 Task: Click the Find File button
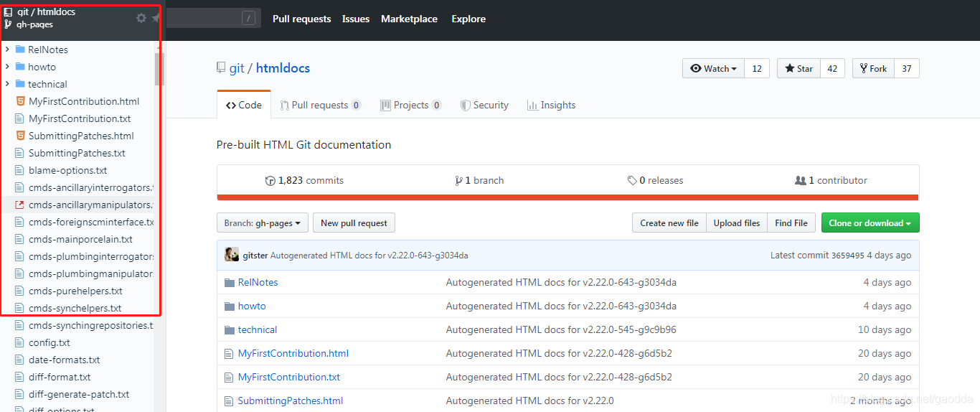(x=791, y=223)
